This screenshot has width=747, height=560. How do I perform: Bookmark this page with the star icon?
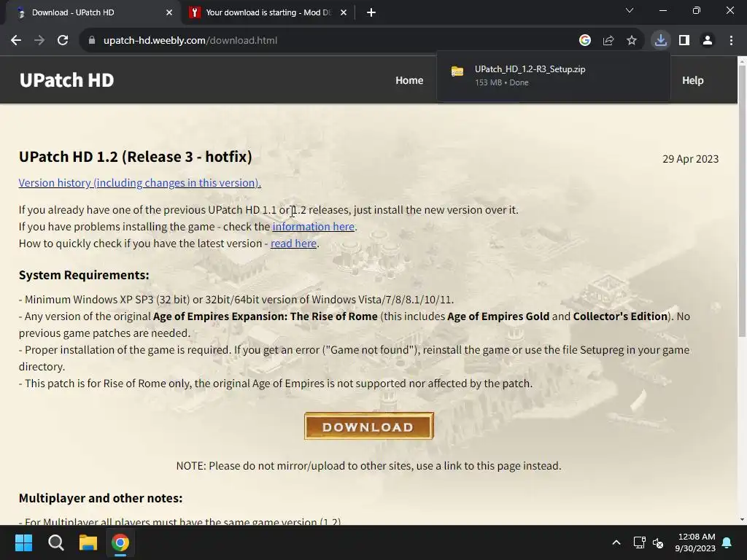(x=632, y=41)
